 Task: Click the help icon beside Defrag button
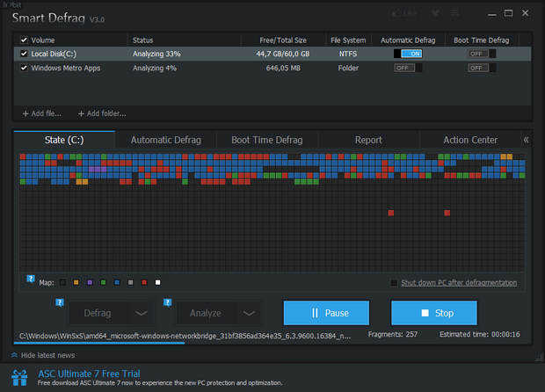60,302
